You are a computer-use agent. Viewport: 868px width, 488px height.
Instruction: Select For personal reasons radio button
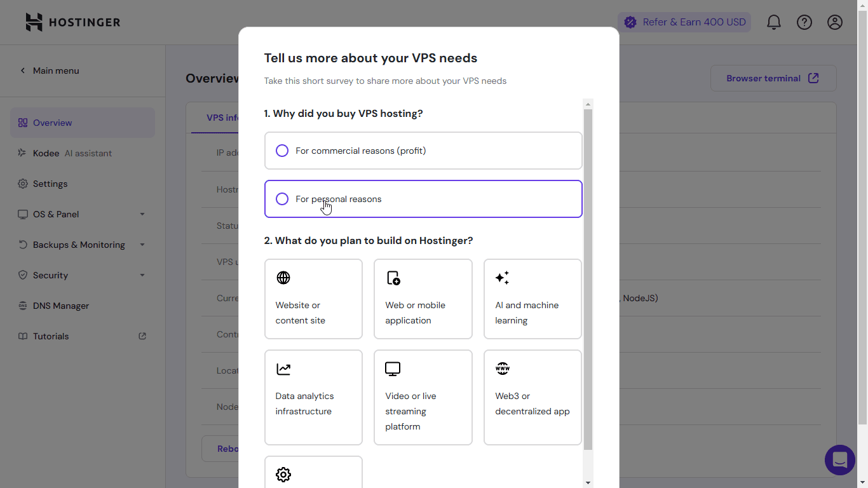coord(282,199)
